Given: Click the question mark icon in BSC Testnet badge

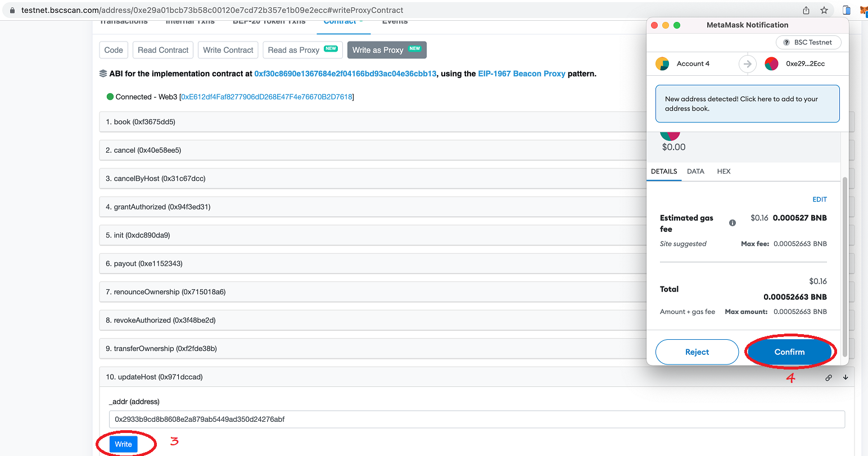Looking at the screenshot, I should pyautogui.click(x=786, y=43).
